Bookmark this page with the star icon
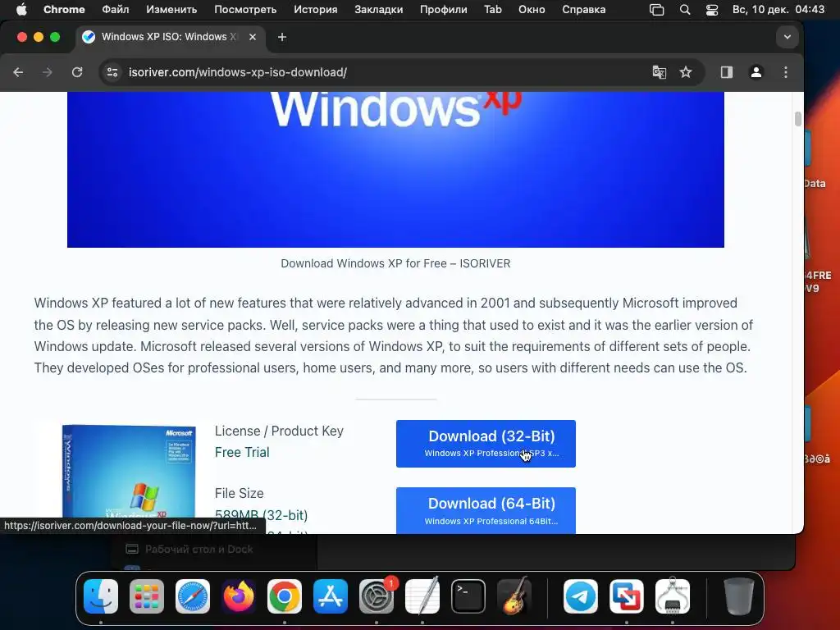840x630 pixels. click(686, 72)
